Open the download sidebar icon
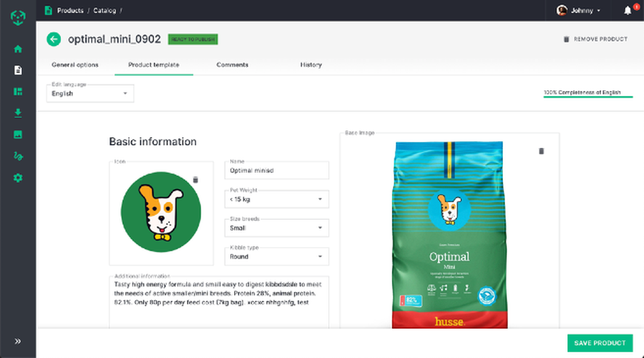644x358 pixels. point(18,113)
